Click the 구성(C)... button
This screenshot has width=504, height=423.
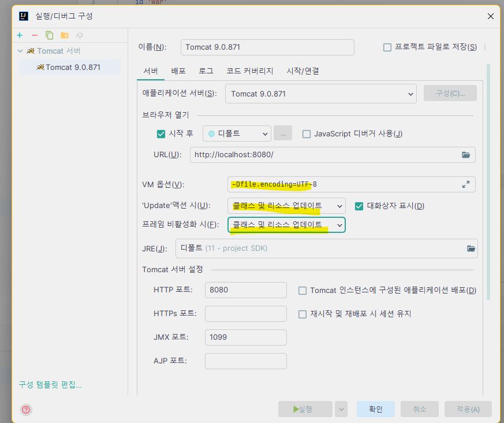[x=450, y=93]
